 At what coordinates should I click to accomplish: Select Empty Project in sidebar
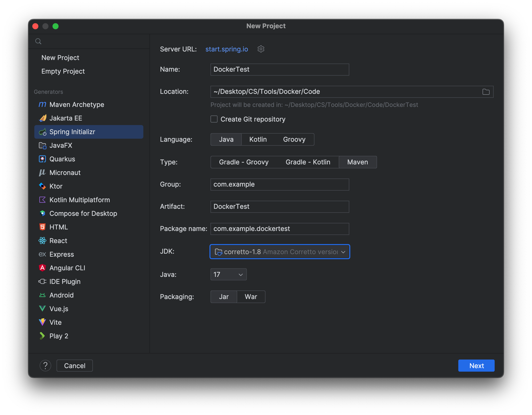click(63, 71)
